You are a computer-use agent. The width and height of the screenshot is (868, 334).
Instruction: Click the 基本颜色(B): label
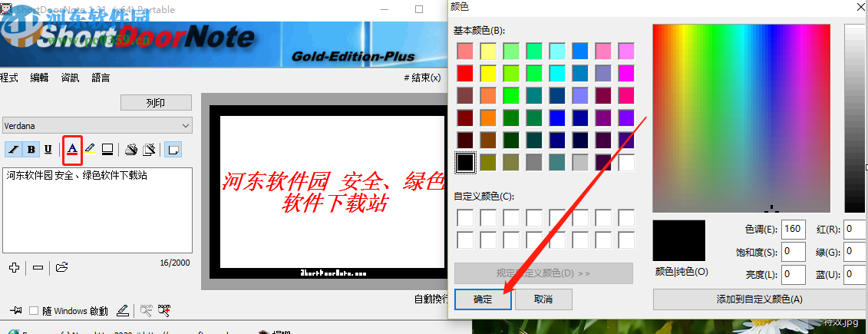(x=480, y=31)
